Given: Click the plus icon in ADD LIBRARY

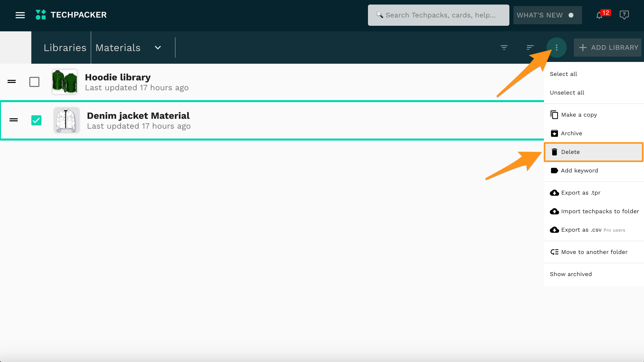Looking at the screenshot, I should (x=583, y=48).
